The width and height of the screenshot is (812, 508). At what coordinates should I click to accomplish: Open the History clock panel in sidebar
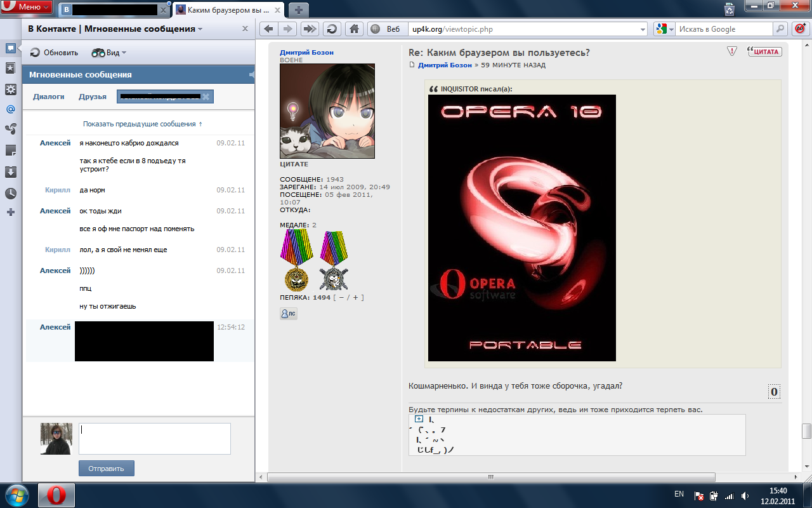pyautogui.click(x=10, y=193)
